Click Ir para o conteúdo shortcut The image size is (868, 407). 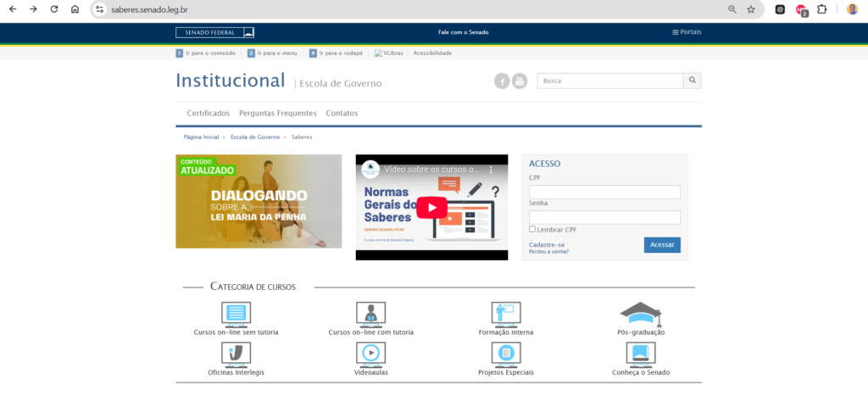coord(205,53)
